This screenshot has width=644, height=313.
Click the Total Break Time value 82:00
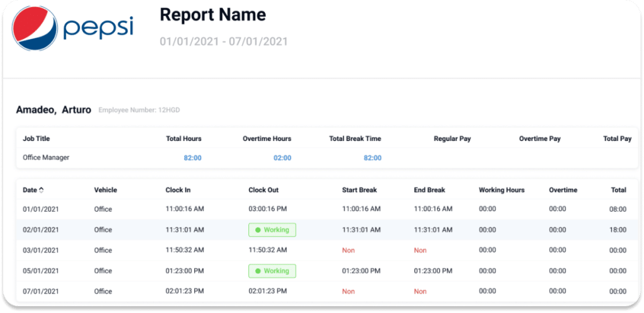(x=372, y=158)
